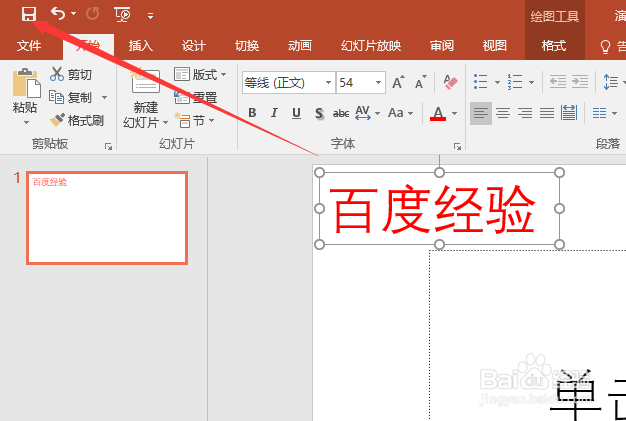Click the Tell Me lightbulb icon
Image resolution: width=626 pixels, height=421 pixels.
(605, 47)
